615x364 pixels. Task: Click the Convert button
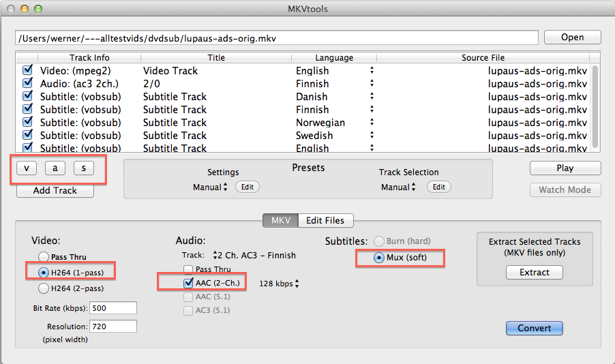[x=534, y=328]
